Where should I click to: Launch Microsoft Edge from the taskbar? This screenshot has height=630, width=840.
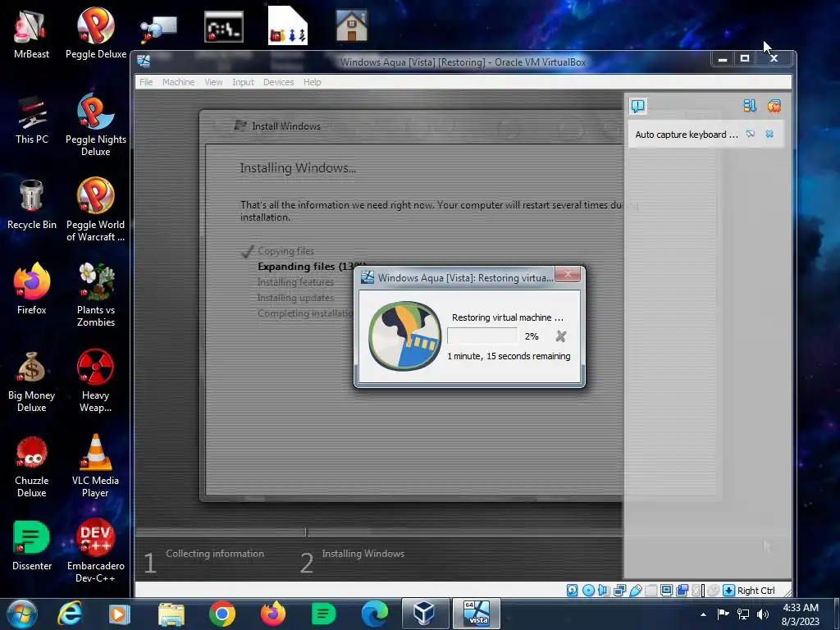click(x=374, y=614)
